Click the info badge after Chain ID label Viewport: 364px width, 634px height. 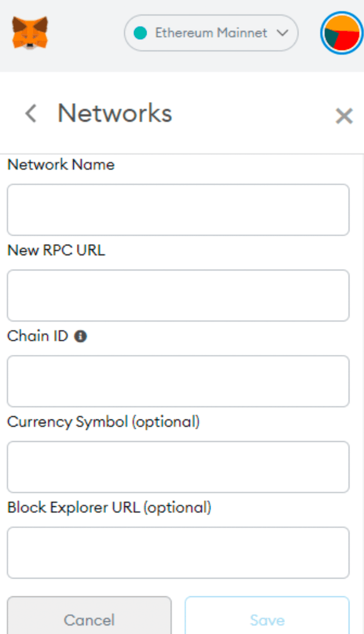80,336
